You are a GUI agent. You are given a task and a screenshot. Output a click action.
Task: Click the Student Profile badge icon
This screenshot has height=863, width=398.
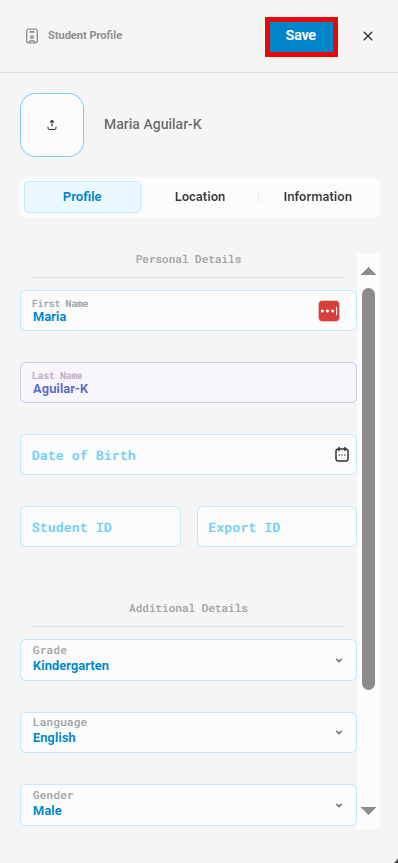click(32, 36)
